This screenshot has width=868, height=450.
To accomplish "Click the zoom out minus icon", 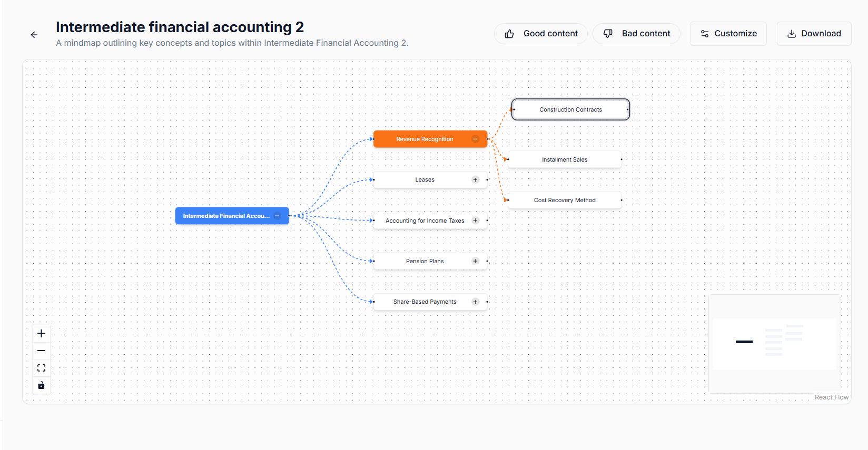I will tap(41, 351).
